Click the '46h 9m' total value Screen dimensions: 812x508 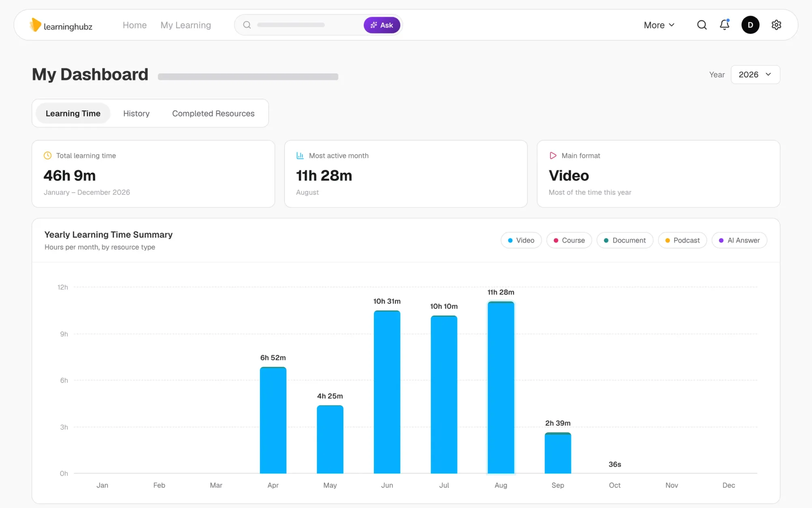pos(69,176)
